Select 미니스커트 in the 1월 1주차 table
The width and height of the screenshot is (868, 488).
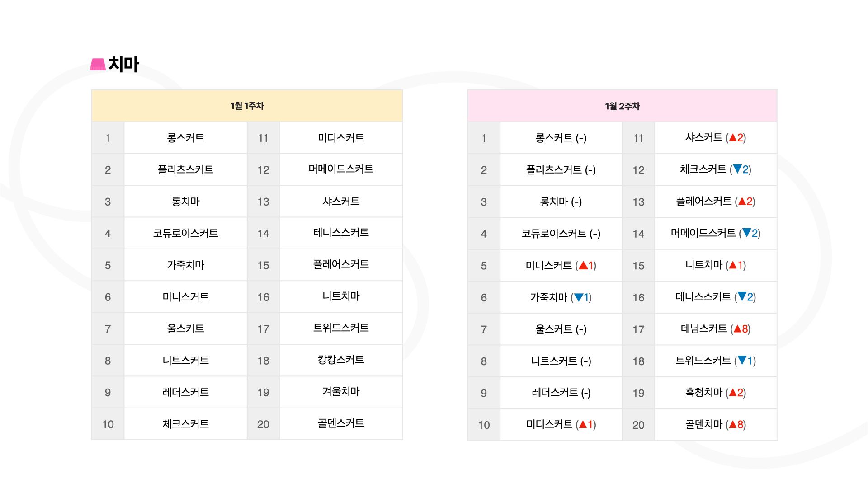(185, 297)
